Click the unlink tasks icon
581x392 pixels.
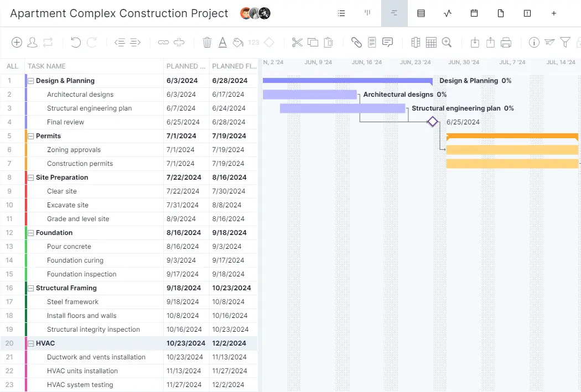pyautogui.click(x=179, y=43)
